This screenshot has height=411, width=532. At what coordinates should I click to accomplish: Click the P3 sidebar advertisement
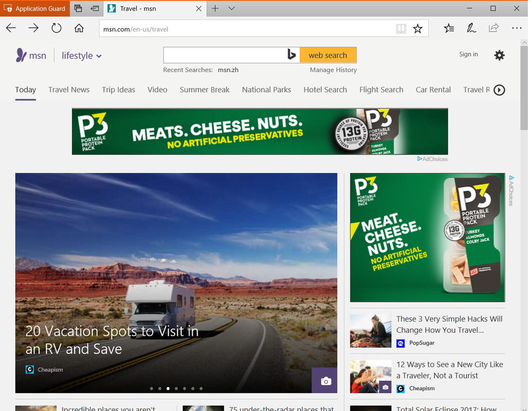tap(428, 237)
